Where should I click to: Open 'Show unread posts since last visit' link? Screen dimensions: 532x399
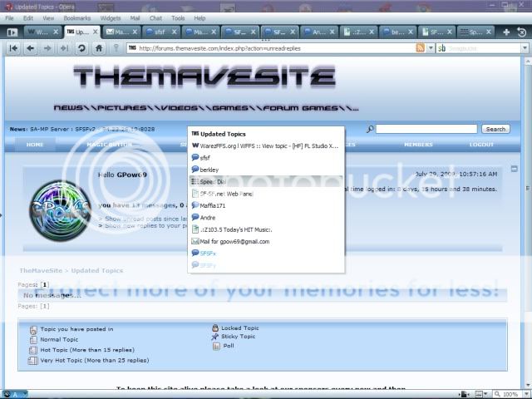146,219
